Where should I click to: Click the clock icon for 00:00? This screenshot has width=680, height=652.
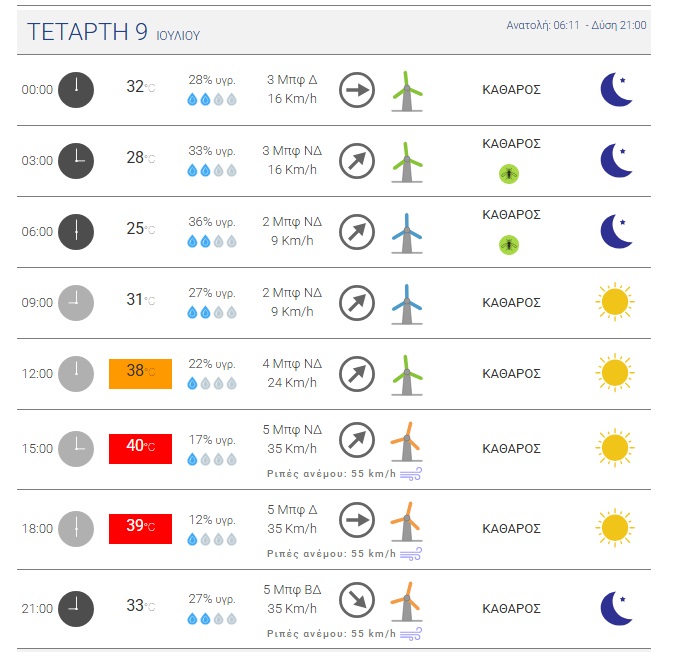(76, 90)
